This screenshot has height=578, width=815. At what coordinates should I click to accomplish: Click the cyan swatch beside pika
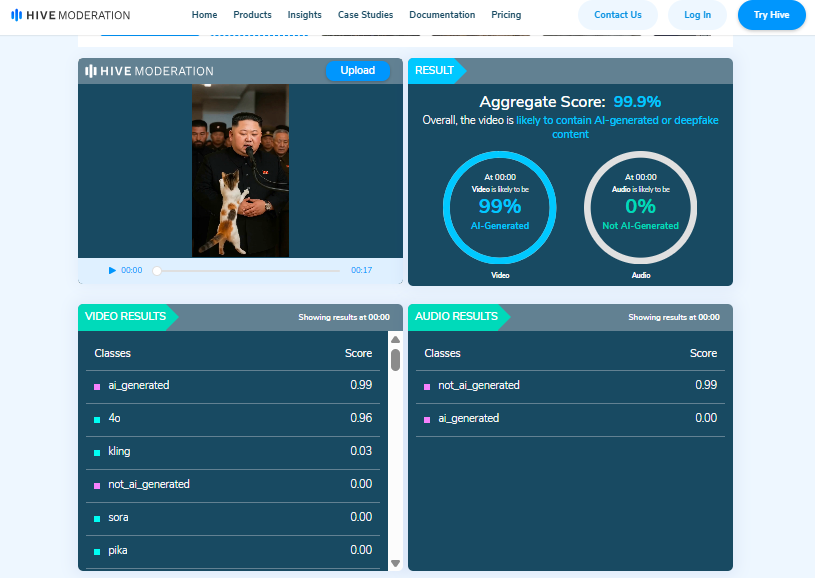click(x=97, y=552)
